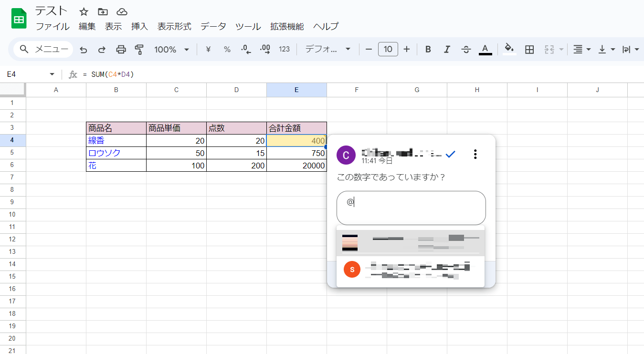
Task: Click the print icon in toolbar
Action: 121,49
